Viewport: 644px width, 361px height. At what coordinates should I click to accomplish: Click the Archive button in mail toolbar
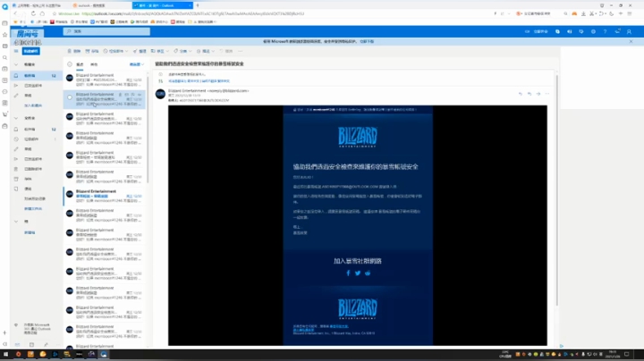tap(92, 51)
